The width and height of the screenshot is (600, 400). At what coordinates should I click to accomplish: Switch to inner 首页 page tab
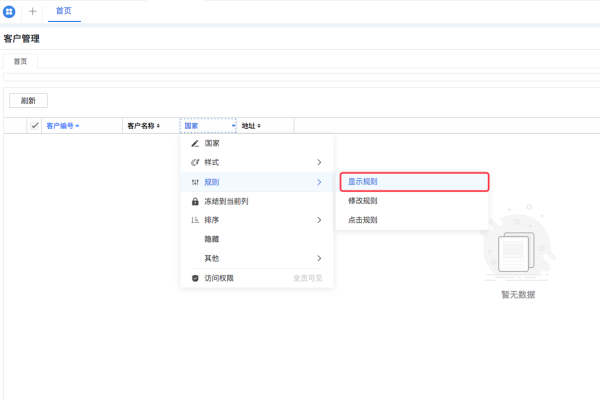[x=20, y=61]
